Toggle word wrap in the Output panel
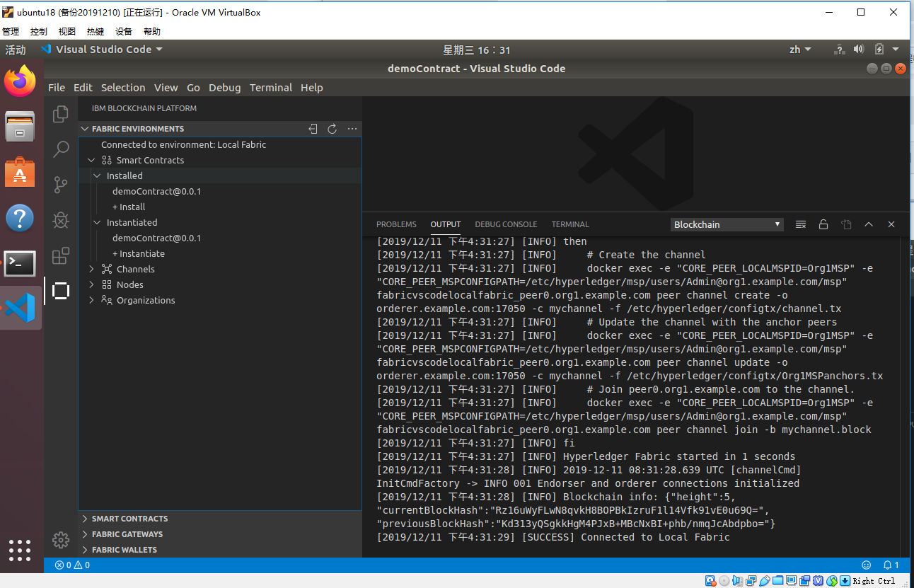 pos(846,224)
